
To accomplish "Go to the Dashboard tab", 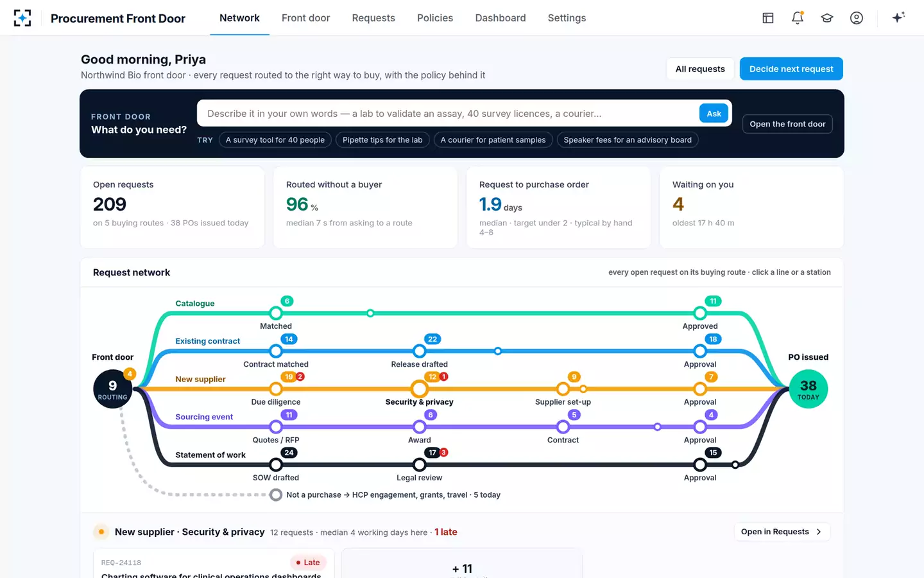I will pos(501,18).
